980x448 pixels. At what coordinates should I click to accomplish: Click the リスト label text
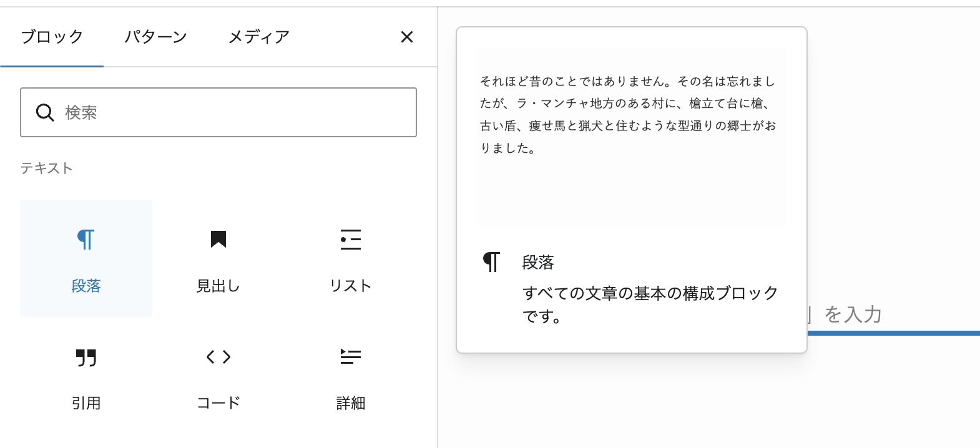pos(350,286)
